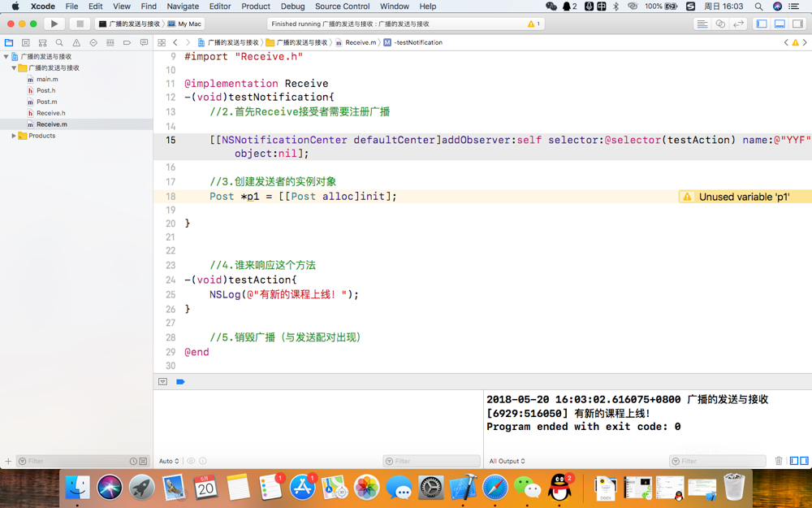
Task: Toggle the bottom Debug area visibility
Action: tap(780, 24)
